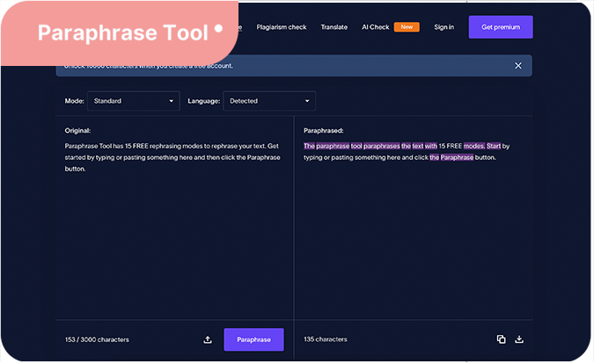The image size is (594, 364).
Task: Copy the paraphrased text with copy icon
Action: tap(501, 339)
